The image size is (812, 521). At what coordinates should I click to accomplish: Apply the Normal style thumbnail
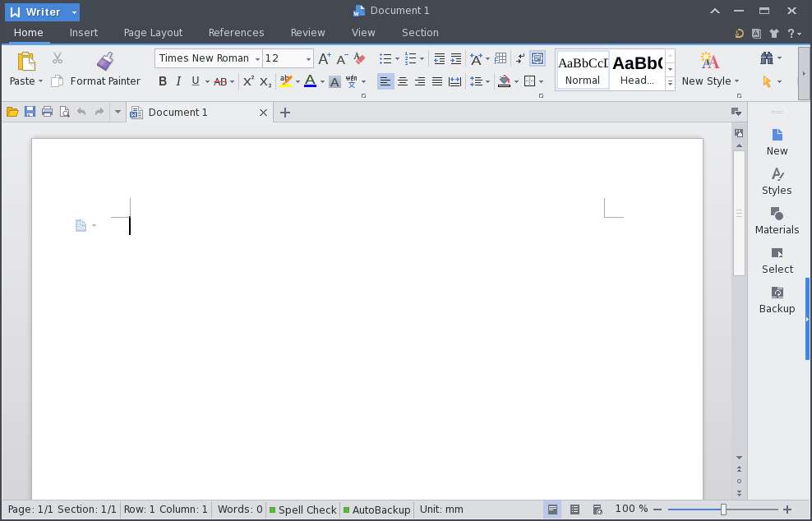[583, 70]
